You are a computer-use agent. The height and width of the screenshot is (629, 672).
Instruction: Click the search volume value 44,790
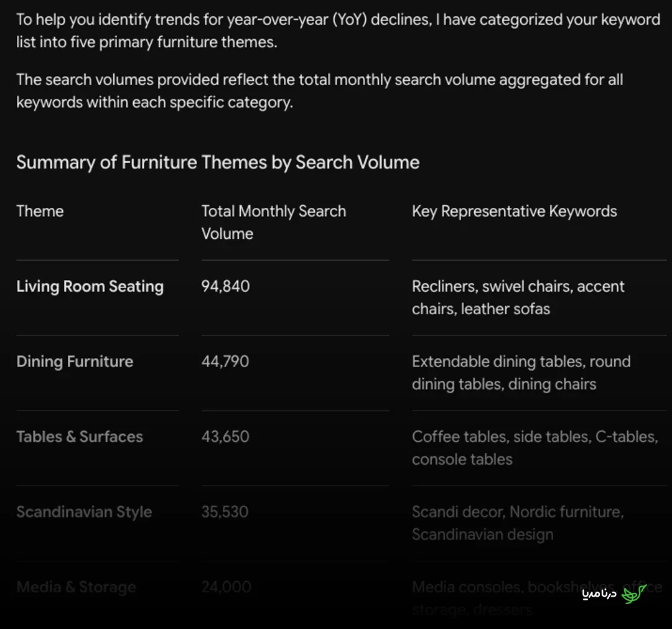(x=225, y=361)
